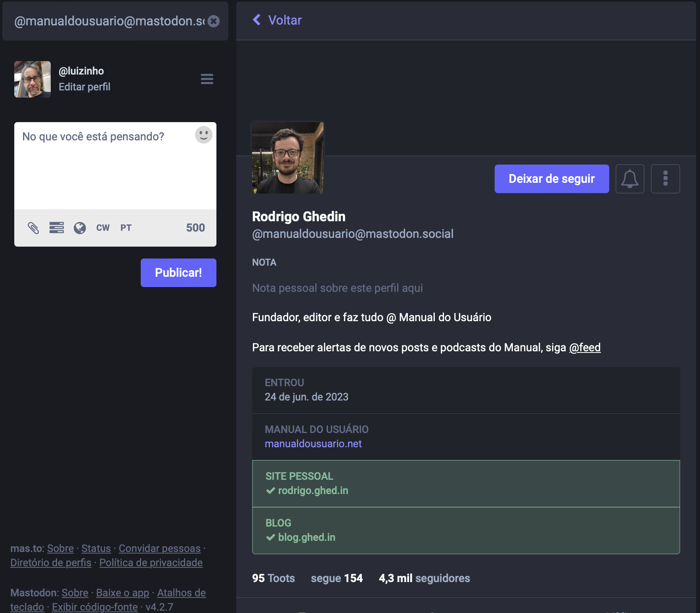Clear the search field text
Viewport: 700px width, 613px height.
[x=214, y=21]
